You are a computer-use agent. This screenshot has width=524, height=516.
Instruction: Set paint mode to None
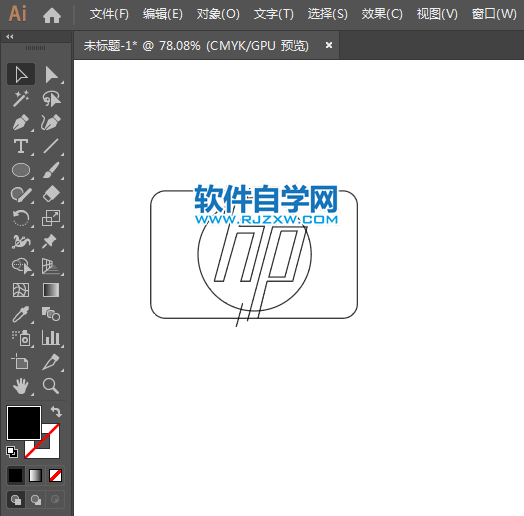tap(55, 475)
